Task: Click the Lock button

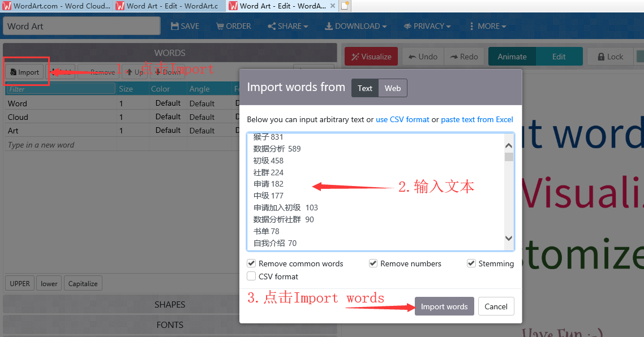Action: [610, 57]
